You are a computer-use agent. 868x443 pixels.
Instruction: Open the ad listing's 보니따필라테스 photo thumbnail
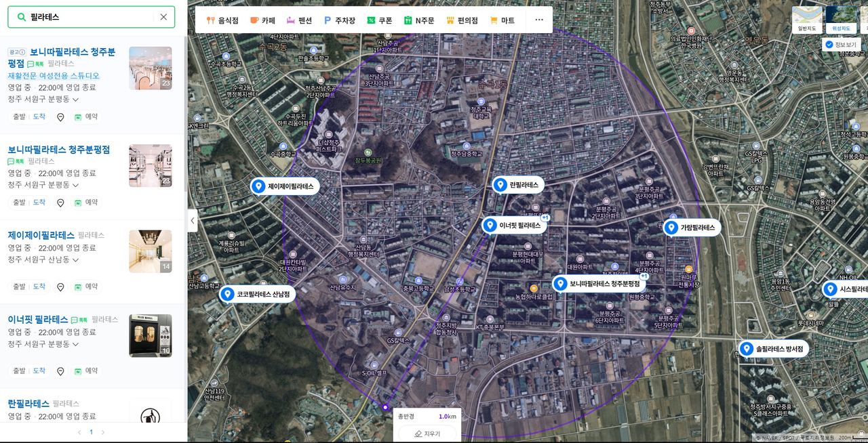pos(151,68)
